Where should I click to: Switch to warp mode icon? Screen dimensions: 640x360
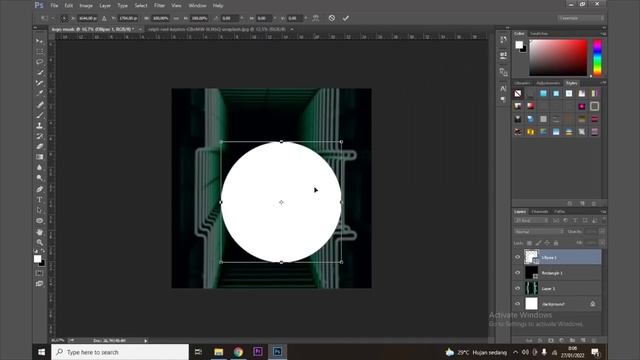click(316, 18)
